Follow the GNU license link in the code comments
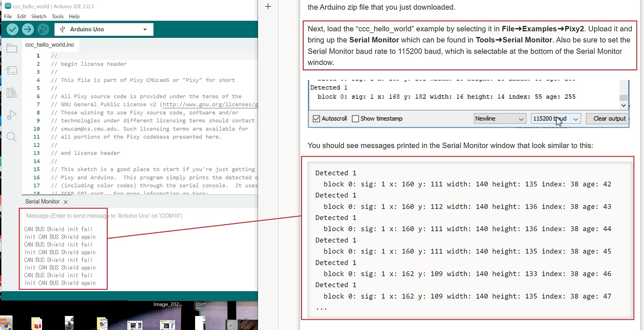644x330 pixels. (x=209, y=104)
